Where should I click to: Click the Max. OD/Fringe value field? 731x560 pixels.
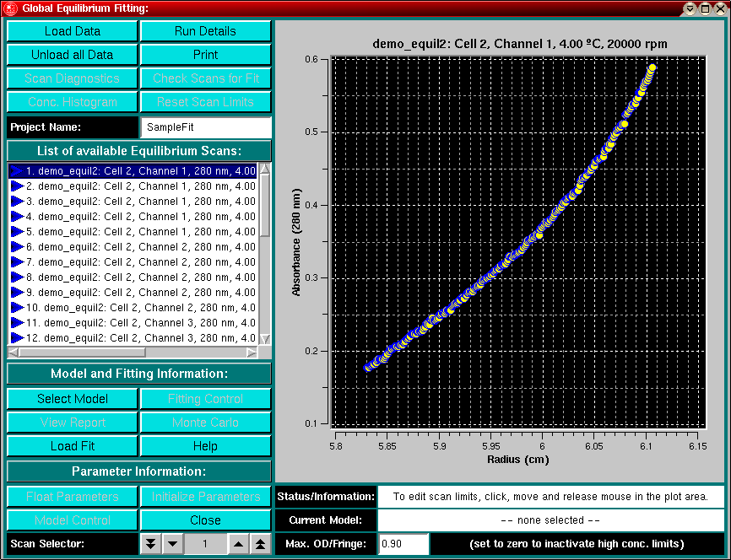click(x=403, y=544)
